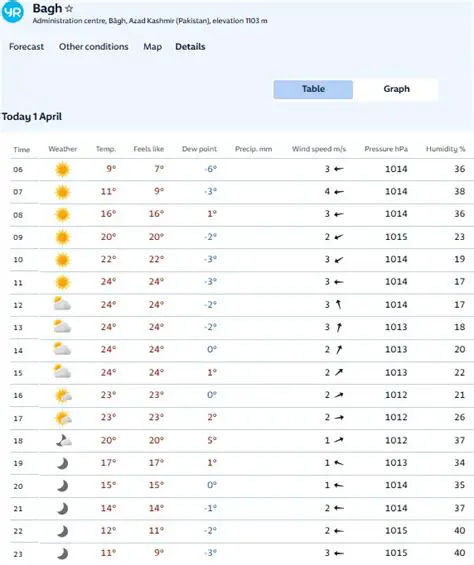Click the Pressure hPa column header
The width and height of the screenshot is (474, 565).
(386, 149)
